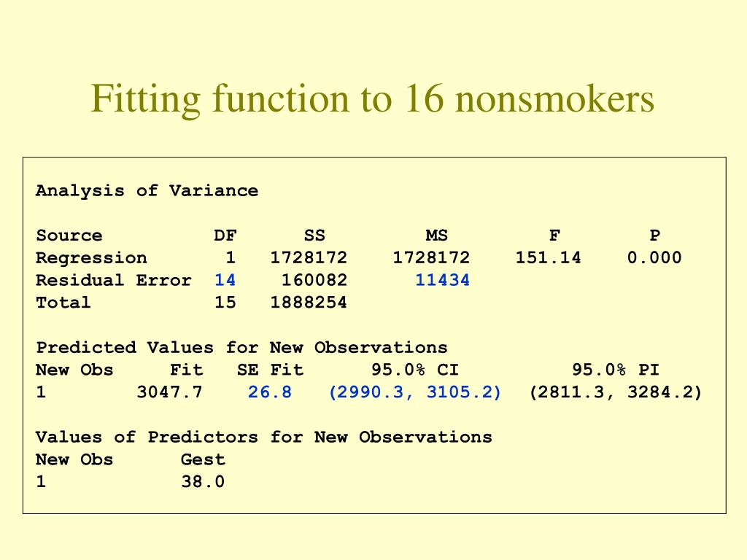Select the 'Analysis of Variance' heading
The width and height of the screenshot is (747, 560).
click(147, 190)
